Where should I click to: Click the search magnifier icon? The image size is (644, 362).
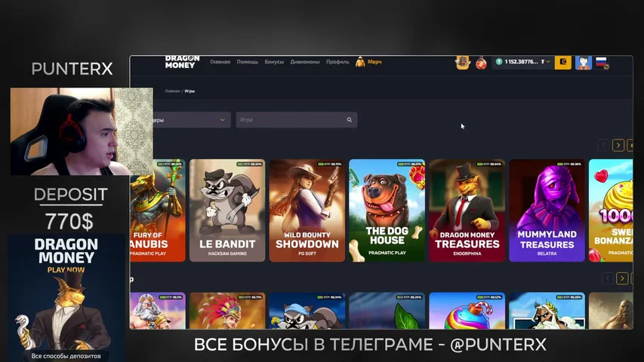coord(349,120)
